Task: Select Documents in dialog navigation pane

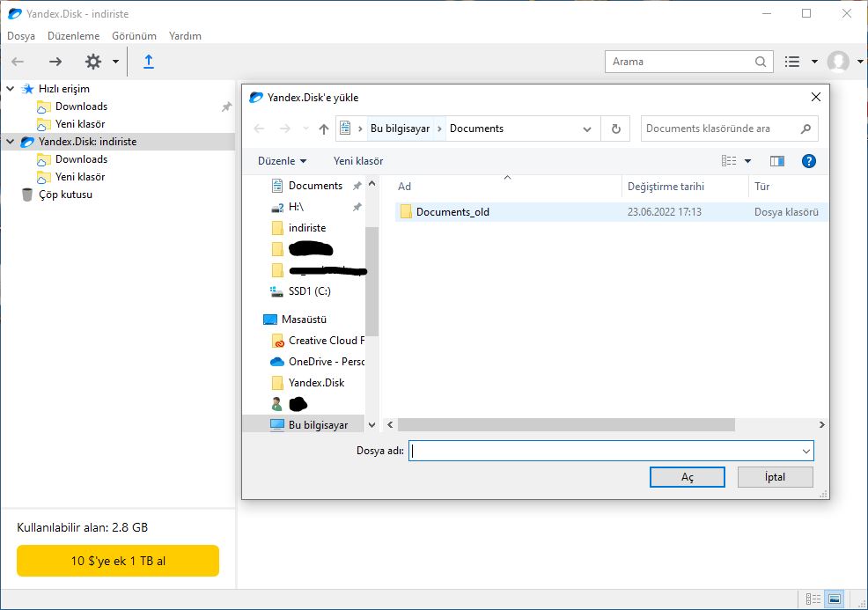Action: point(315,186)
